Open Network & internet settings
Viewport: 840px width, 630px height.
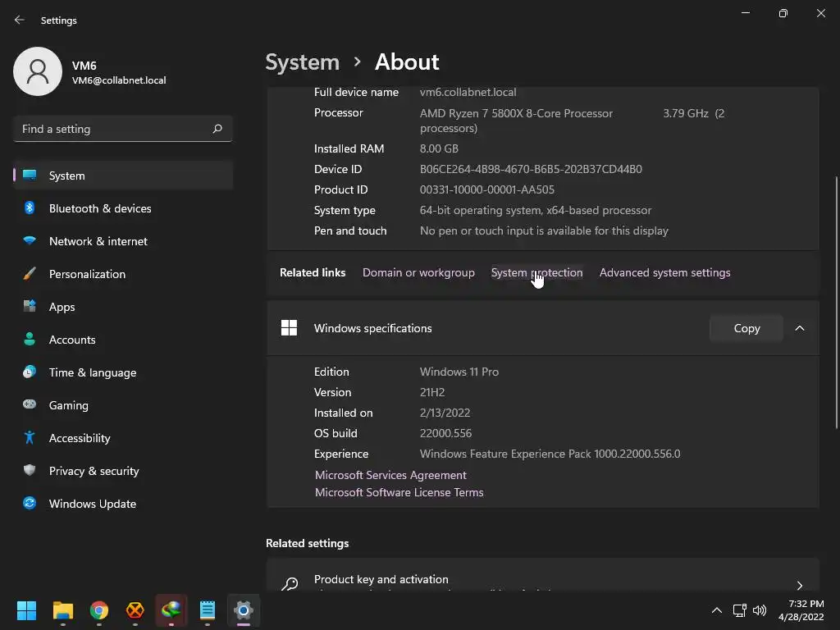click(123, 241)
